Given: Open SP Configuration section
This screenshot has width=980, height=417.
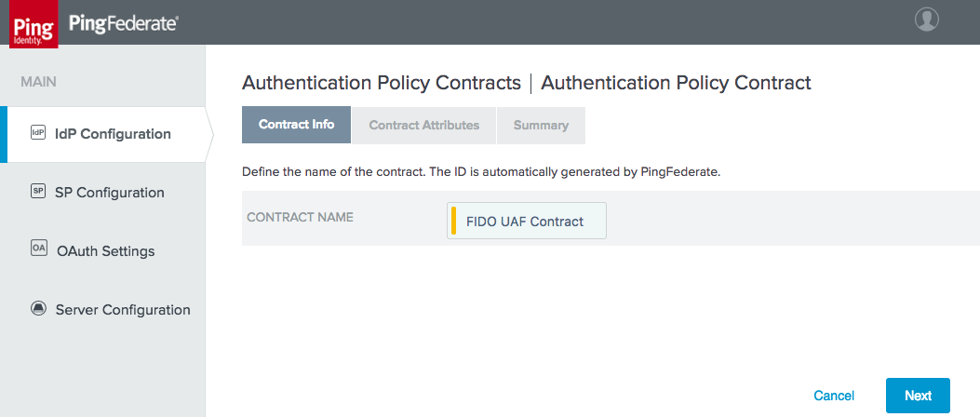Looking at the screenshot, I should [x=110, y=193].
